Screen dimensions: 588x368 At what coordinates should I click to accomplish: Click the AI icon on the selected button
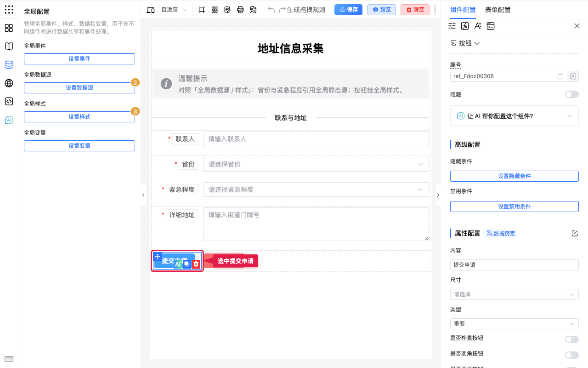pos(178,264)
